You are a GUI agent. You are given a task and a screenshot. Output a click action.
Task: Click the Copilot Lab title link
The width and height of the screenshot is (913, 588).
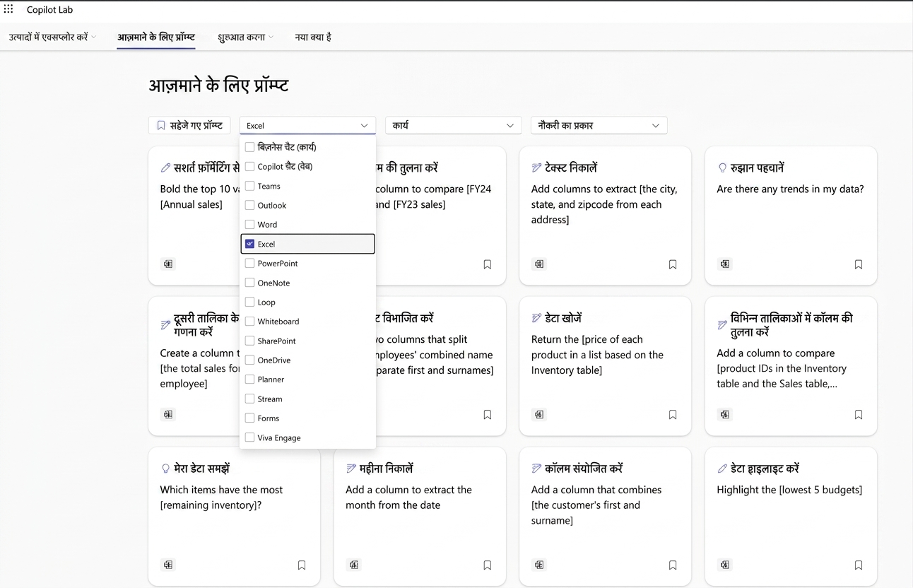[49, 10]
